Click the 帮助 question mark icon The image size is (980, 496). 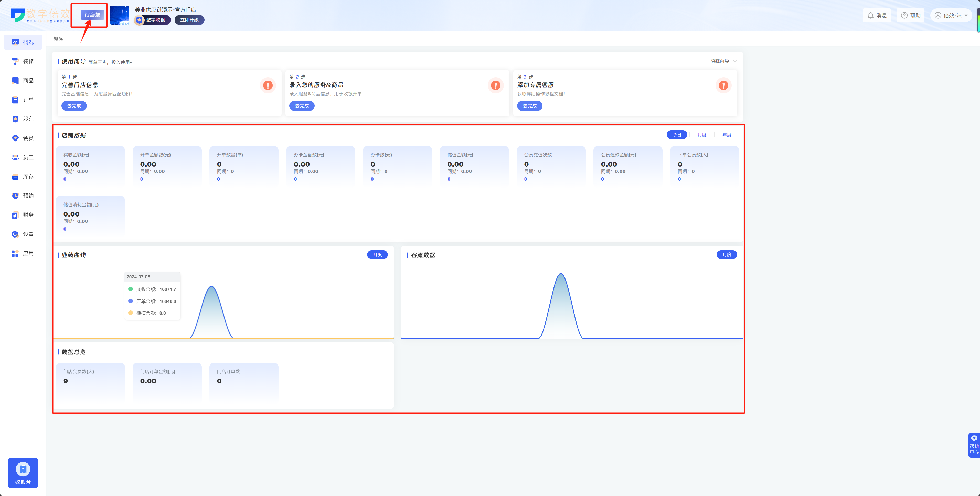[904, 16]
